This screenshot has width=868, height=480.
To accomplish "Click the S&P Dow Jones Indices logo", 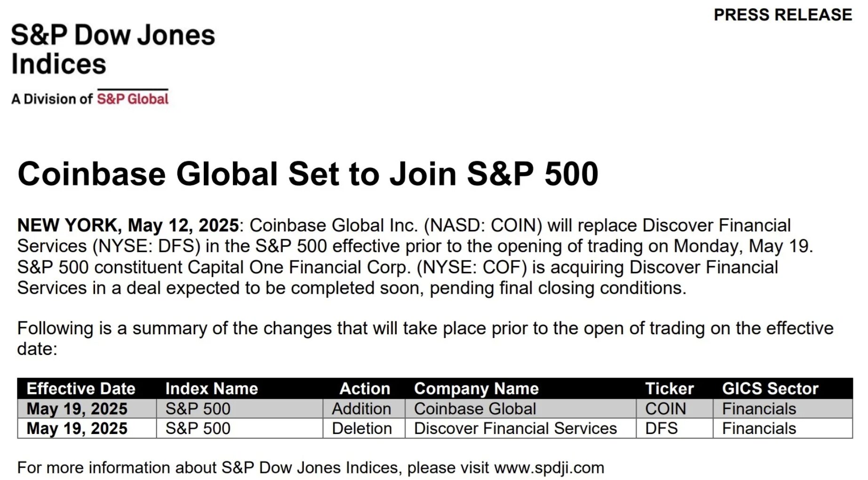I will click(x=113, y=49).
